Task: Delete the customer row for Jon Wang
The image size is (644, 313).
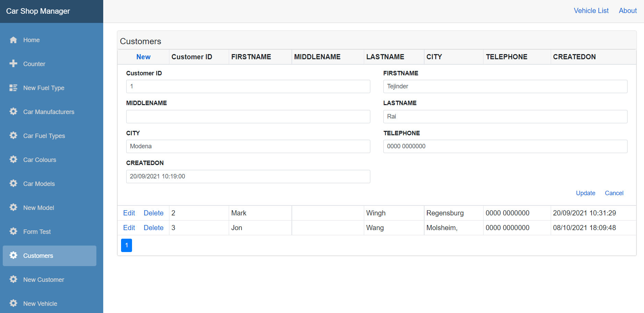Action: point(153,228)
